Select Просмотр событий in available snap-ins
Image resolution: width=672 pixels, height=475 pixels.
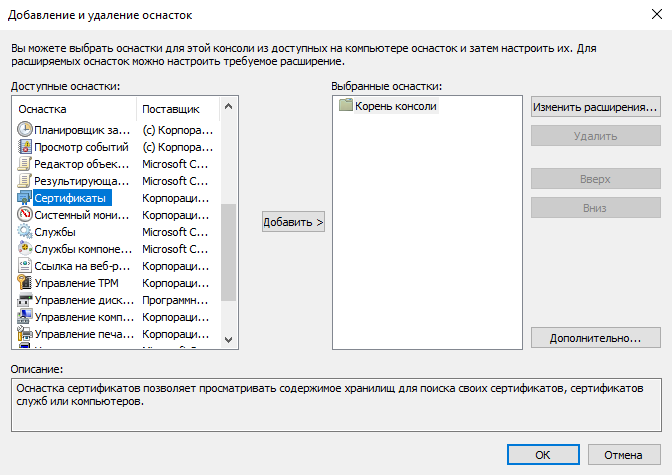(x=116, y=147)
